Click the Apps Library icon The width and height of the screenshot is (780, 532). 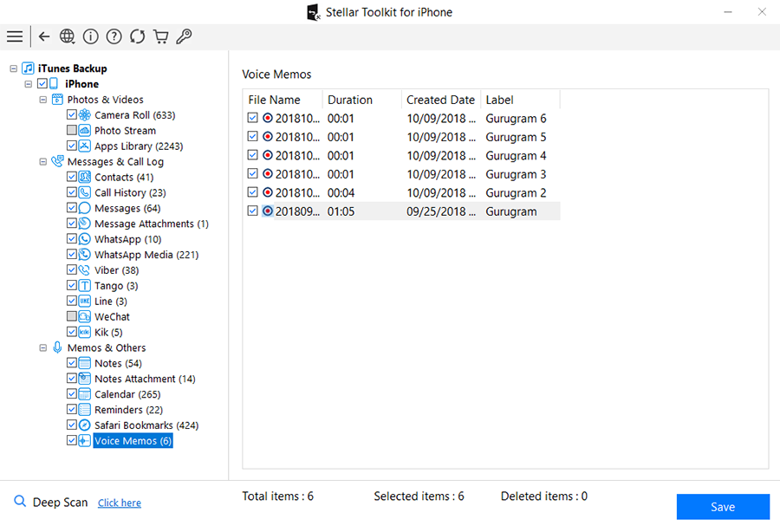[x=85, y=146]
